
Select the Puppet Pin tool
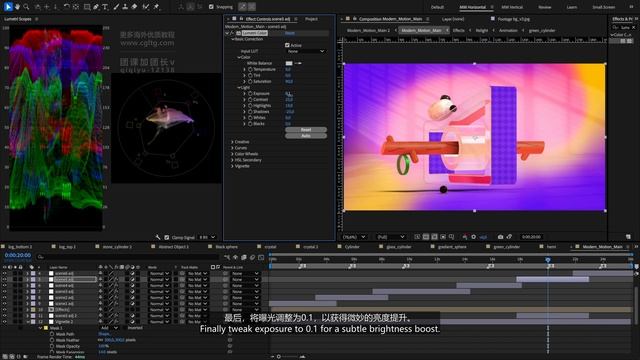pyautogui.click(x=156, y=7)
